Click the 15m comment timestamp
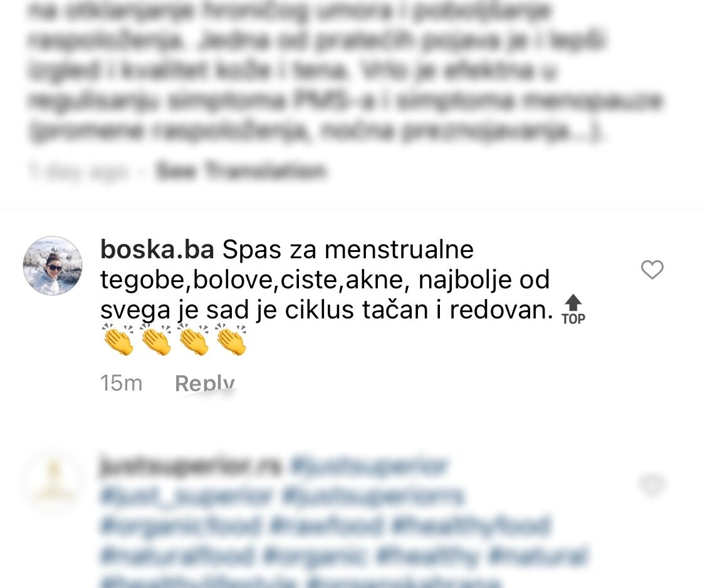 (121, 383)
